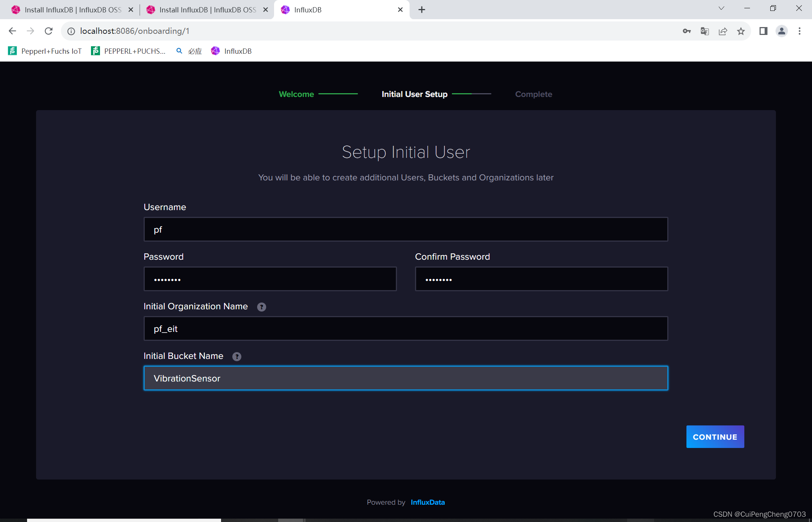Minimize the browser window
The height and width of the screenshot is (522, 812).
(x=747, y=8)
